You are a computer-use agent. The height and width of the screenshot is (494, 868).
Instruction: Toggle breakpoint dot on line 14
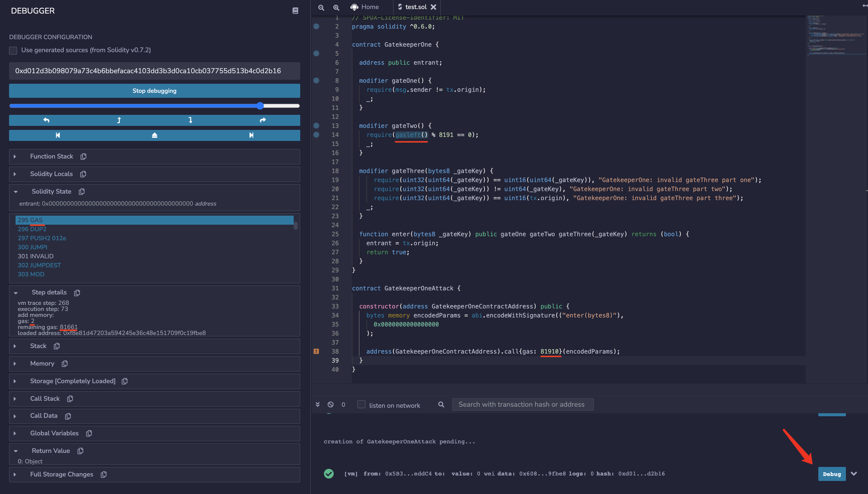coord(316,135)
